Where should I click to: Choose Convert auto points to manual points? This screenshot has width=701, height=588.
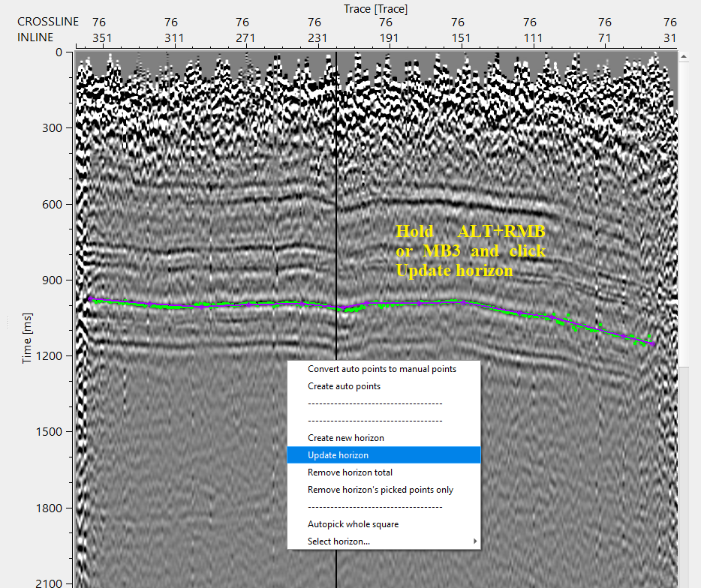tap(382, 369)
